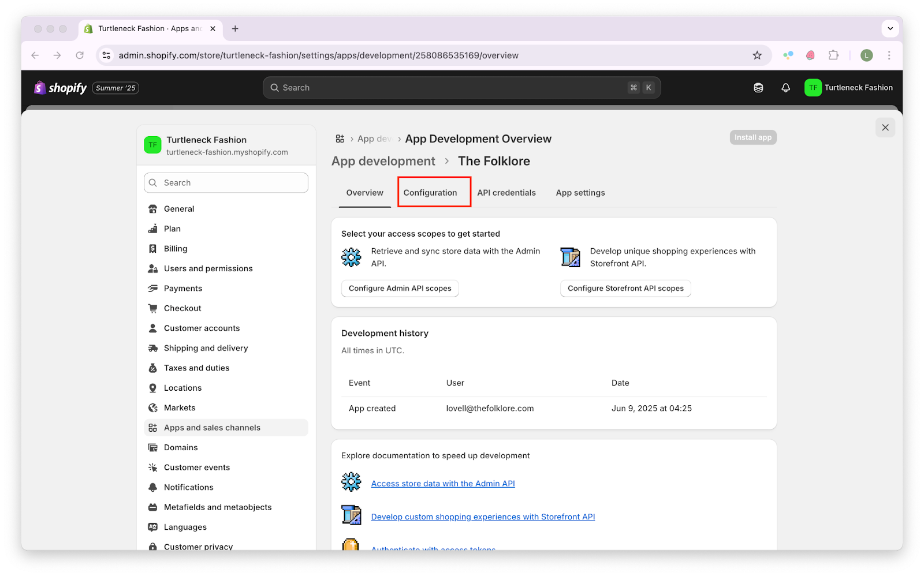This screenshot has height=576, width=924.
Task: Bookmark this page with star icon
Action: coord(757,55)
